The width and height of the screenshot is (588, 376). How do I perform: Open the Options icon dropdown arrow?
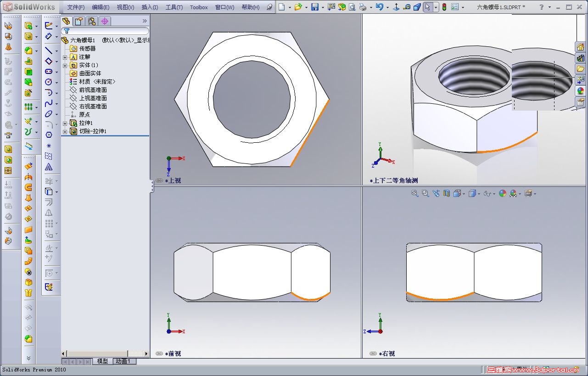[x=463, y=7]
